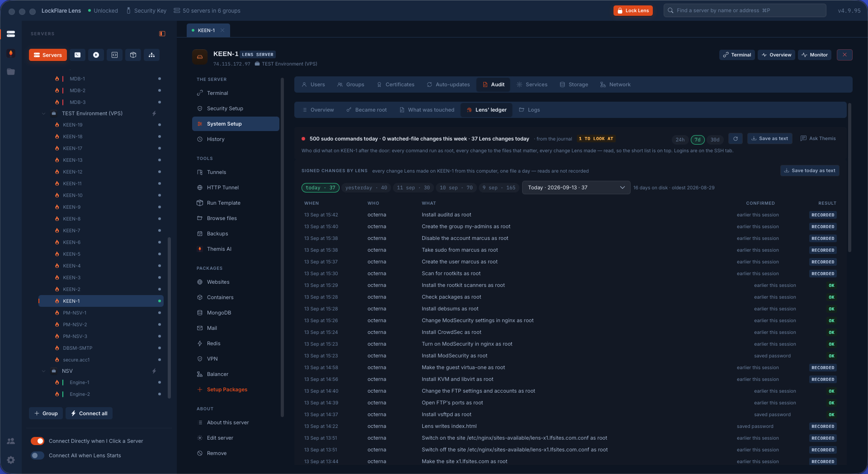
Task: Click the Connect all button
Action: point(89,413)
